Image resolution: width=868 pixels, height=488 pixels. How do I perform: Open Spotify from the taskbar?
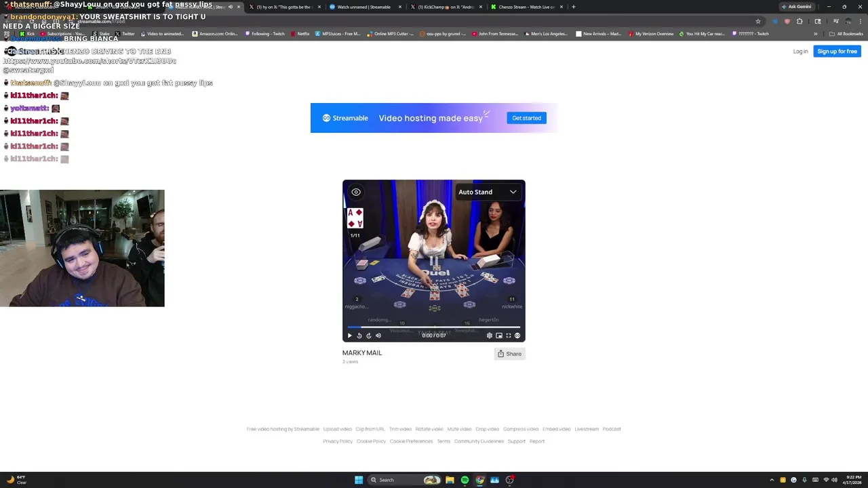click(x=465, y=480)
